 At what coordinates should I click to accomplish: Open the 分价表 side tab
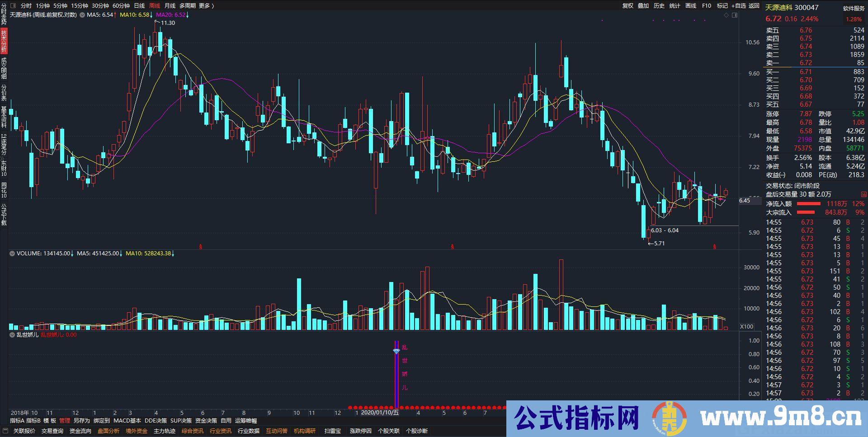[4, 93]
